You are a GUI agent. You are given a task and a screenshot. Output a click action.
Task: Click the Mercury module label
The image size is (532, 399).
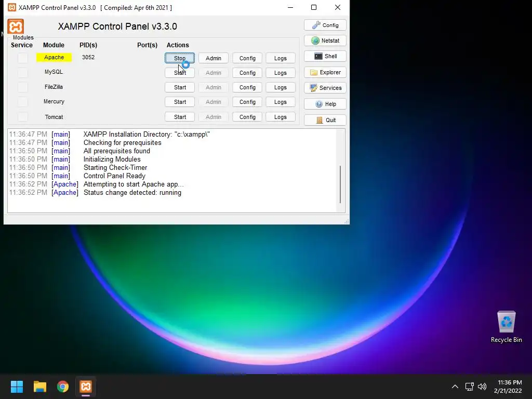54,101
